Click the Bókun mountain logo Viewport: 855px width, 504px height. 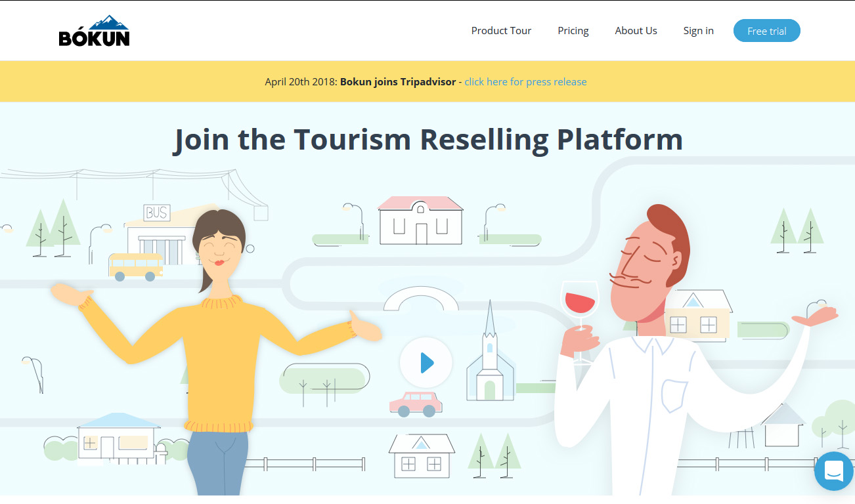[x=94, y=31]
